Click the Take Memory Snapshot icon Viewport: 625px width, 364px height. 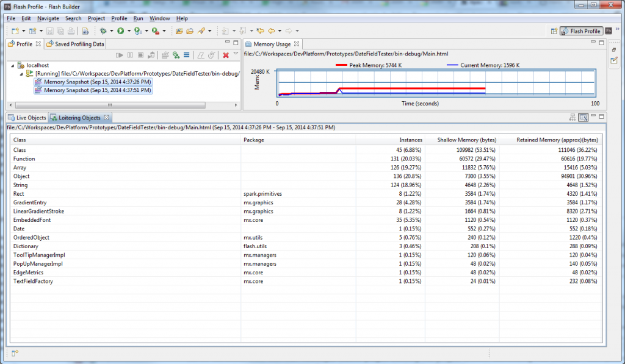point(165,55)
